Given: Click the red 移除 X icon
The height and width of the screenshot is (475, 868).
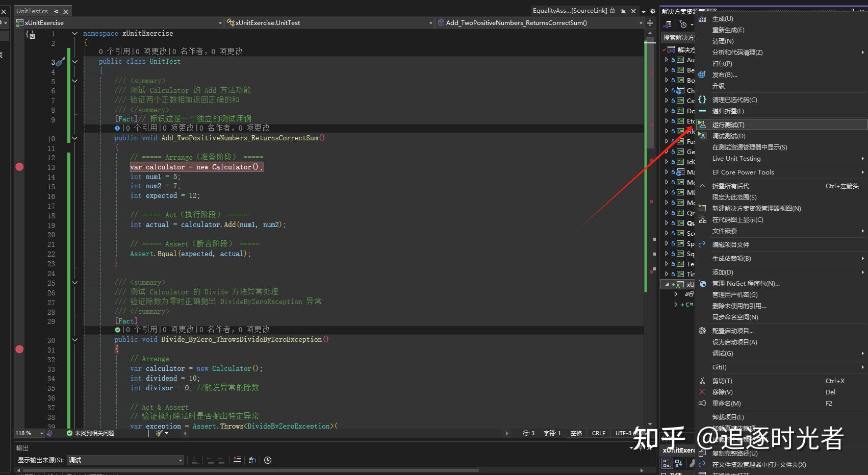Looking at the screenshot, I should click(702, 392).
